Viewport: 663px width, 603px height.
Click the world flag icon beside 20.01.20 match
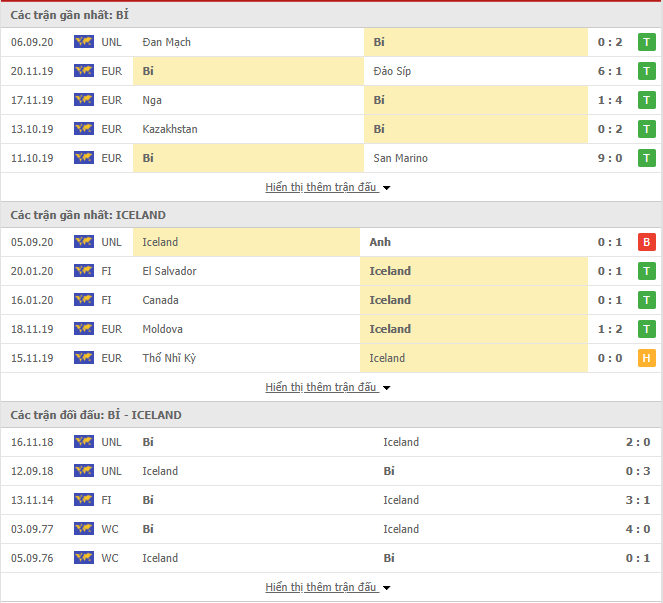[x=84, y=271]
